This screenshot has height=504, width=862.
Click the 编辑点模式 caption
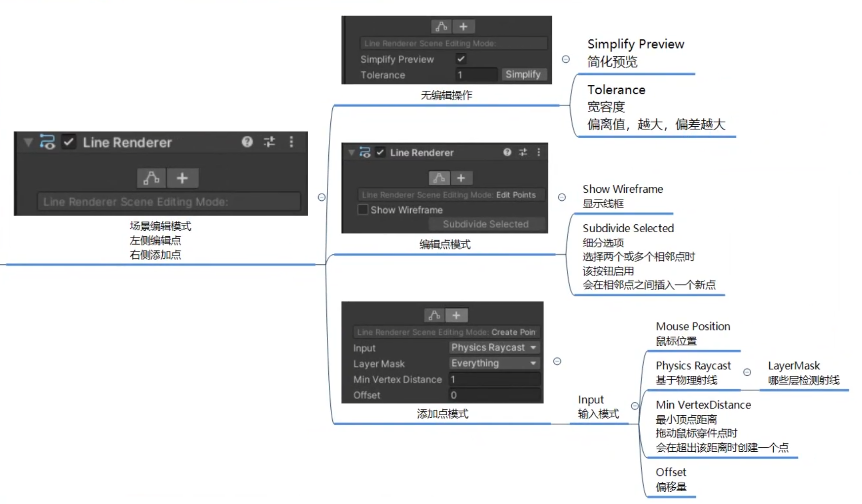445,245
